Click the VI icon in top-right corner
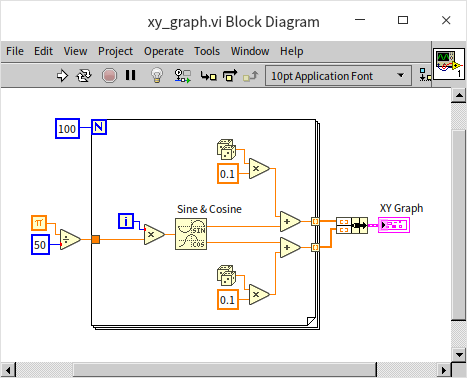 pos(449,64)
